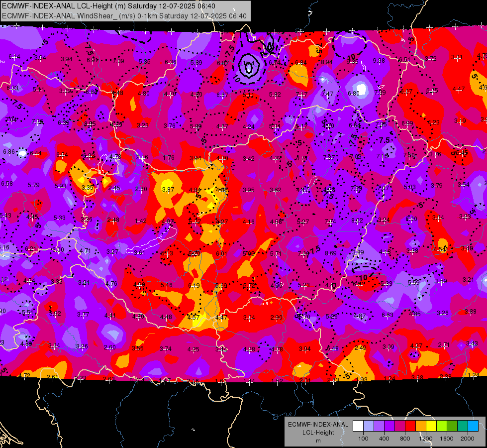The image size is (487, 448).
Task: Click the lime green legend swatch
Action: tap(442, 426)
